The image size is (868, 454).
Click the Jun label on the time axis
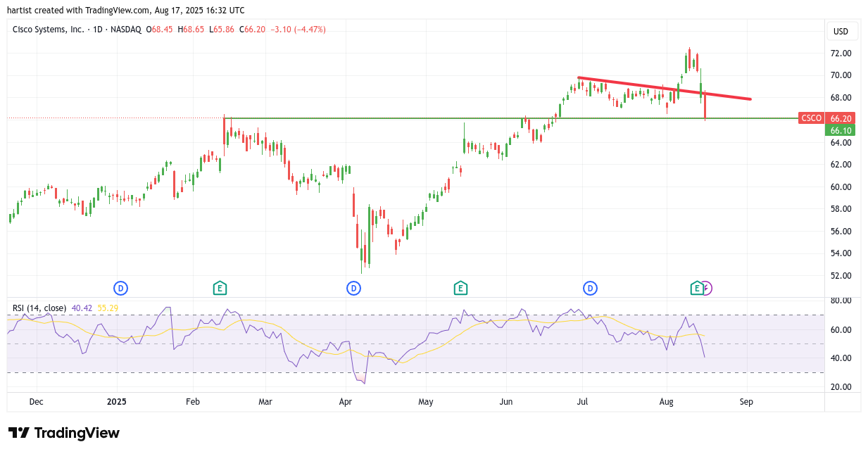[x=505, y=402]
